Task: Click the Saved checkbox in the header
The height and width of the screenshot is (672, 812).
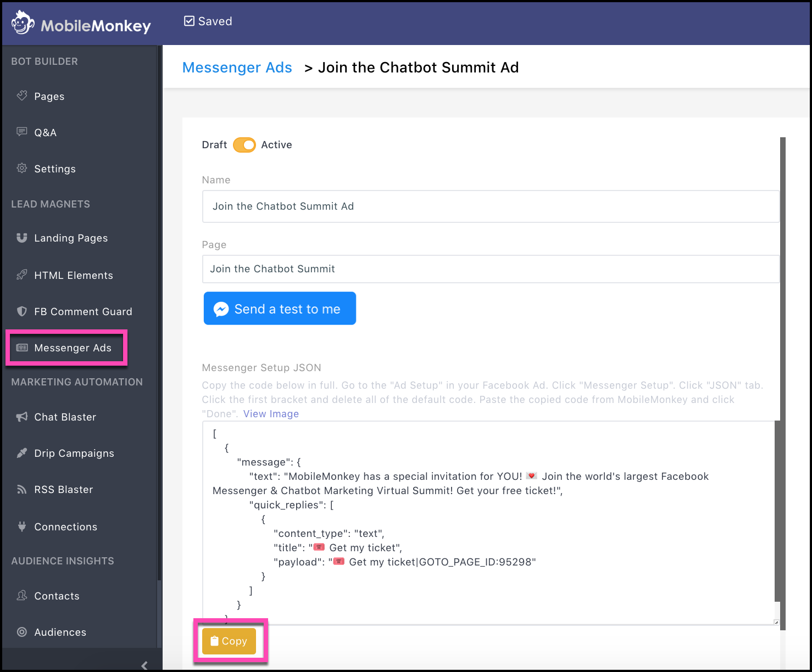Action: (189, 21)
